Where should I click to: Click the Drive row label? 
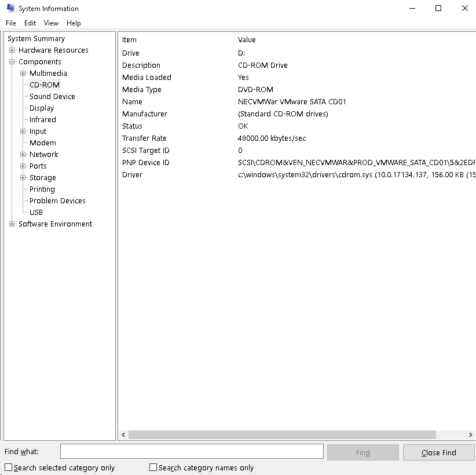click(x=130, y=53)
